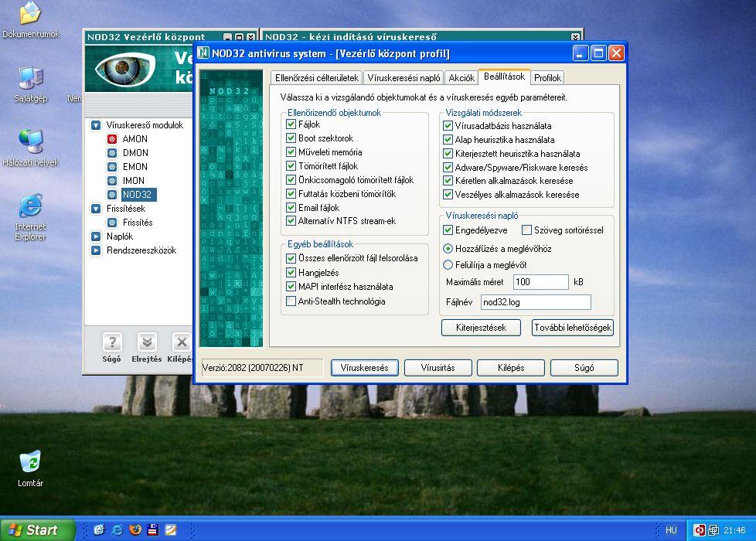Click the HU language indicator
Viewport: 756px width, 541px height.
tap(671, 530)
